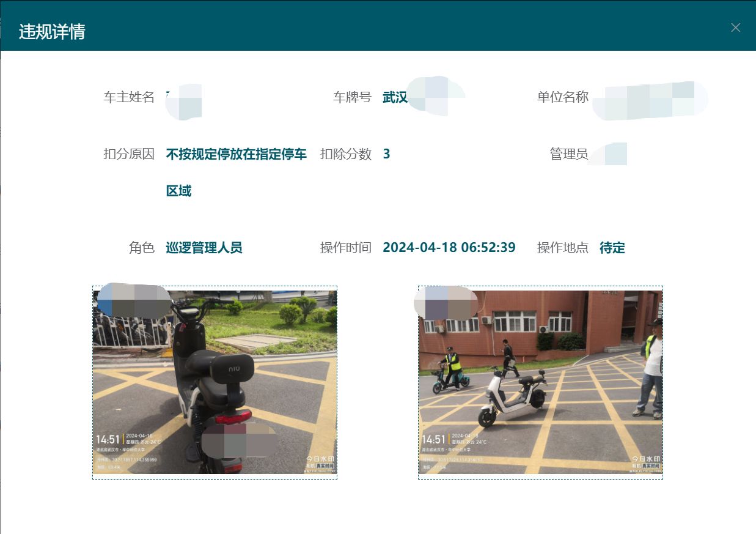This screenshot has width=756, height=534.
Task: Select the 2024-04-18 06:52:39 timestamp
Action: click(449, 248)
